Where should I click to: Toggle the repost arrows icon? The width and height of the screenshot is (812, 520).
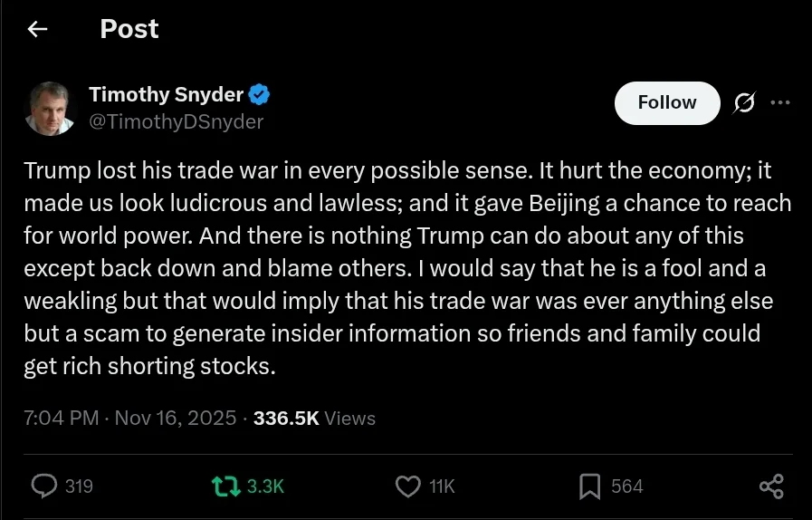[225, 486]
